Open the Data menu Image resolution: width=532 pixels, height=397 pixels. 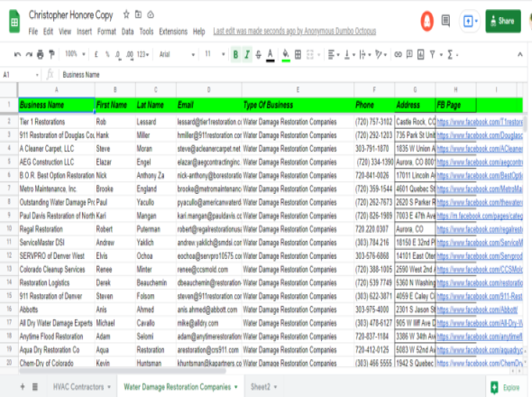tap(127, 32)
